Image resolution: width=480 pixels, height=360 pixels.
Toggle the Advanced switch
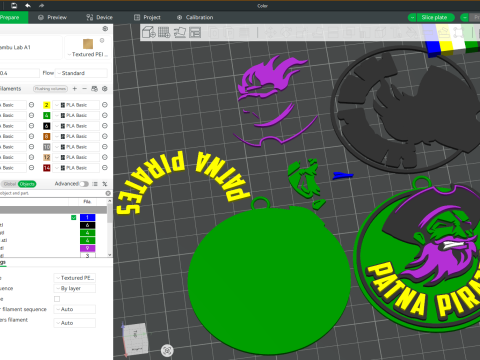click(84, 184)
